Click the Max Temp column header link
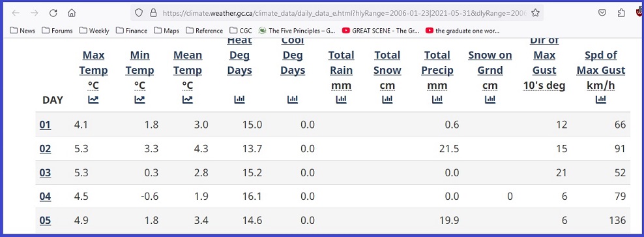 tap(93, 63)
